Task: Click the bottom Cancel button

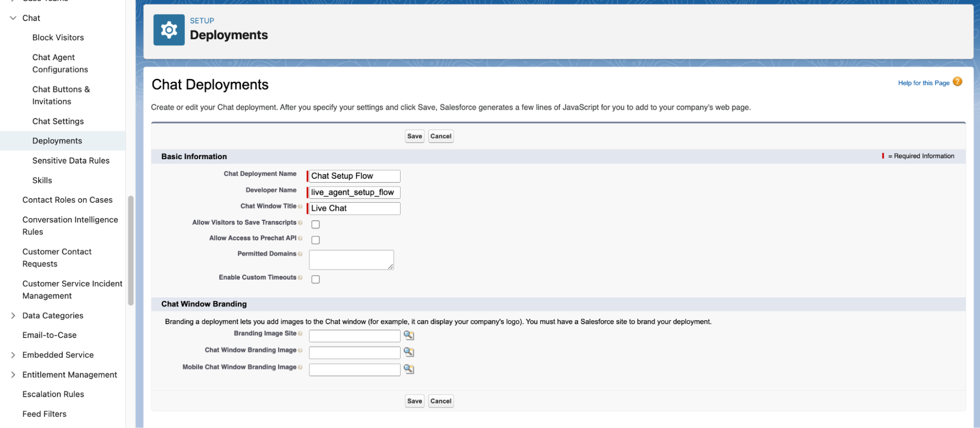Action: click(441, 401)
